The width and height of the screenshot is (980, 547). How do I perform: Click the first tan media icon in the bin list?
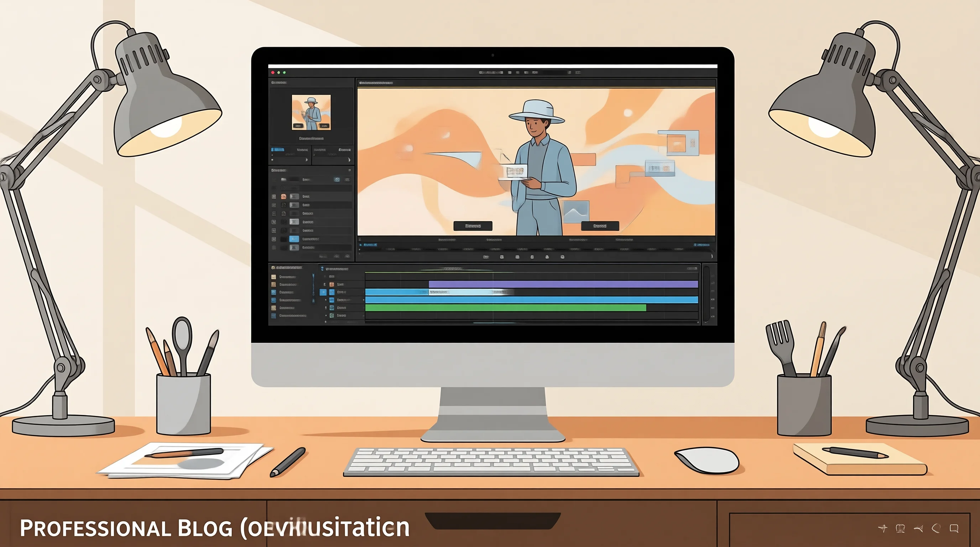click(273, 277)
